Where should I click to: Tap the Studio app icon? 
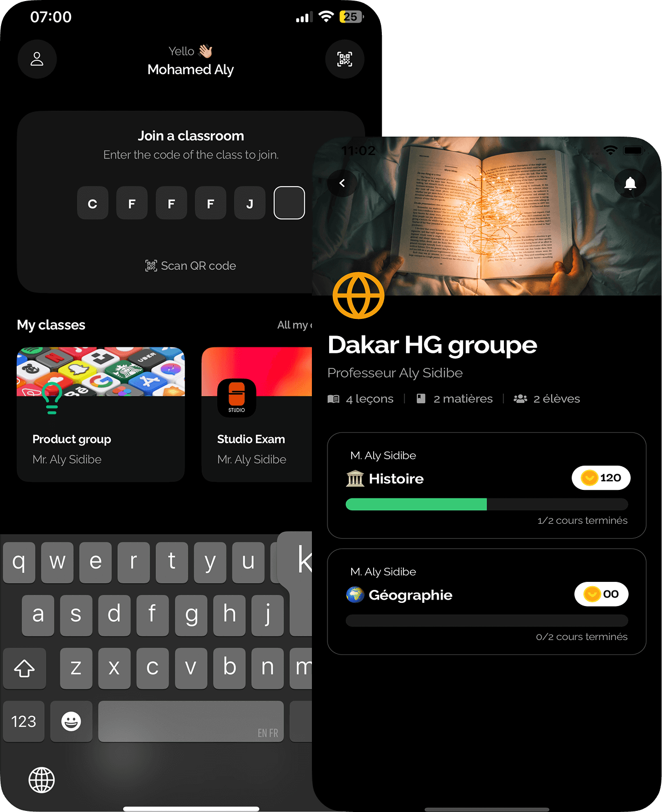(237, 398)
